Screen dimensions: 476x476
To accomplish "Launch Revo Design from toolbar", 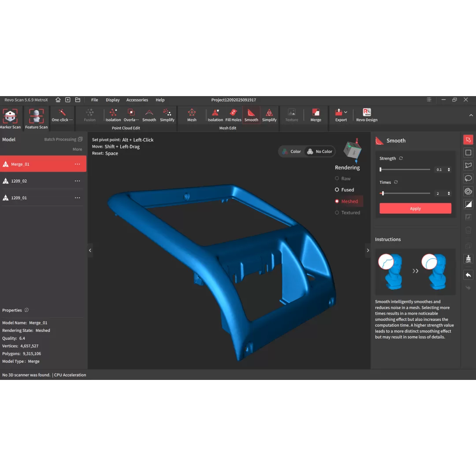I will 367,115.
